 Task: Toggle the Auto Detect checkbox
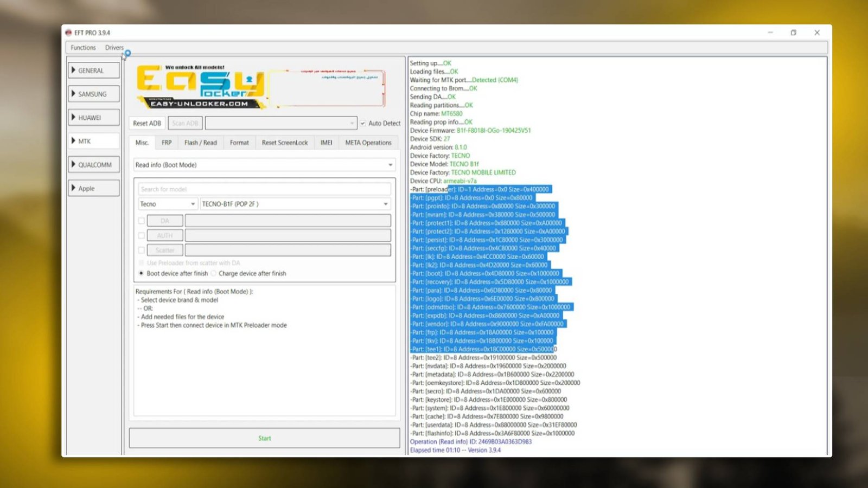coord(362,123)
